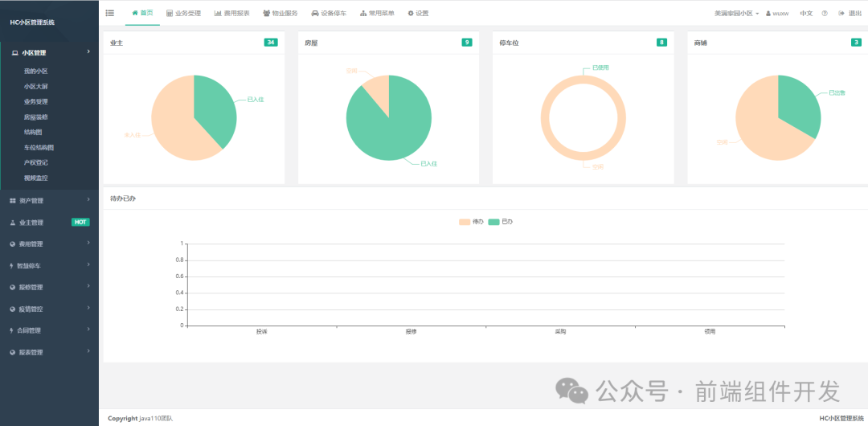Expand the 合同管理 section arrow

point(88,330)
